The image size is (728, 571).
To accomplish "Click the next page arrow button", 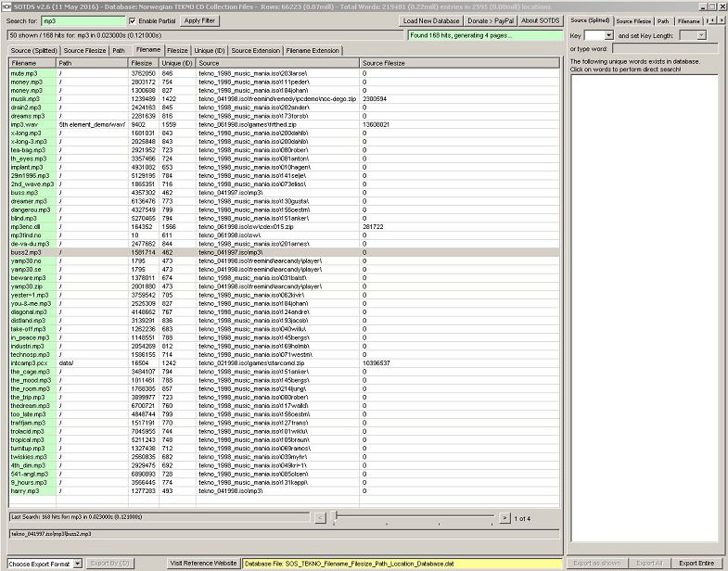I will pyautogui.click(x=504, y=517).
